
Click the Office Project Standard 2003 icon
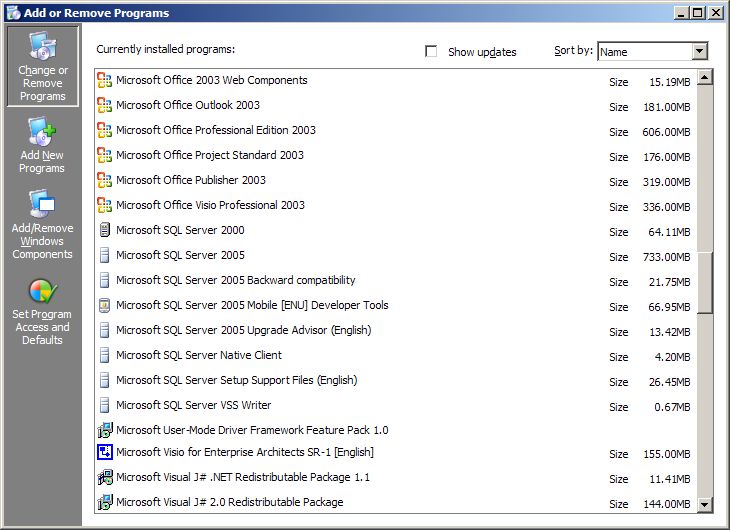104,155
